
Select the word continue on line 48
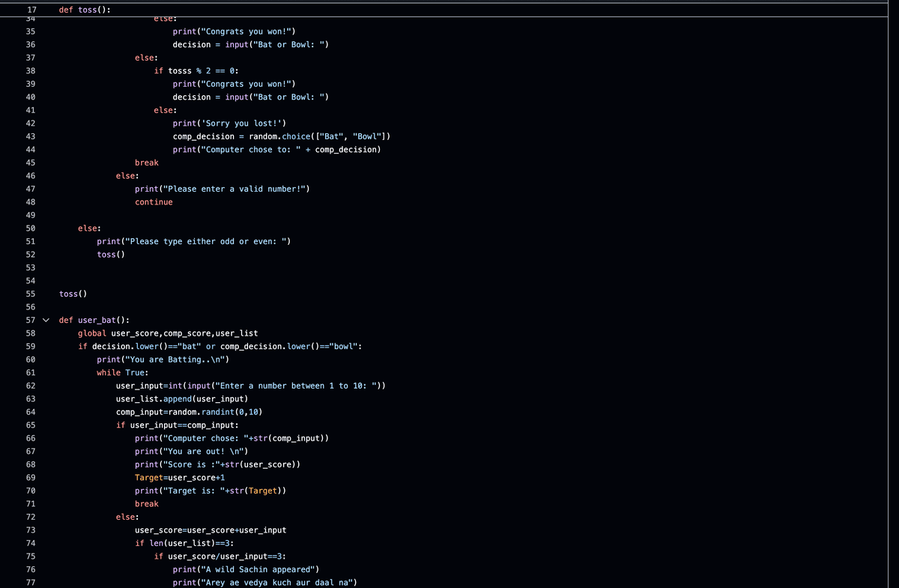point(154,201)
